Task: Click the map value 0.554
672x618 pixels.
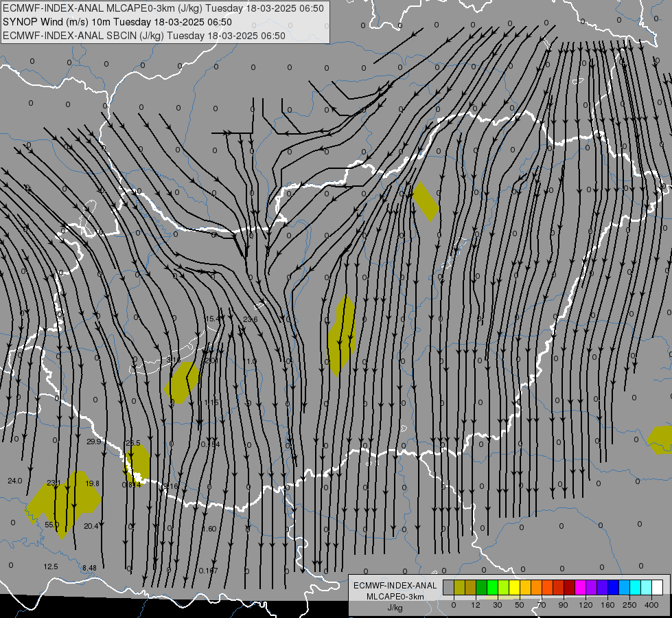Action: (211, 444)
